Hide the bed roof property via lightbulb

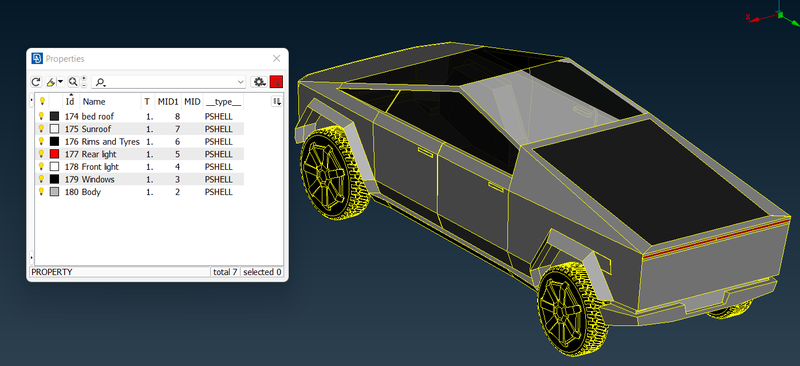coord(42,116)
